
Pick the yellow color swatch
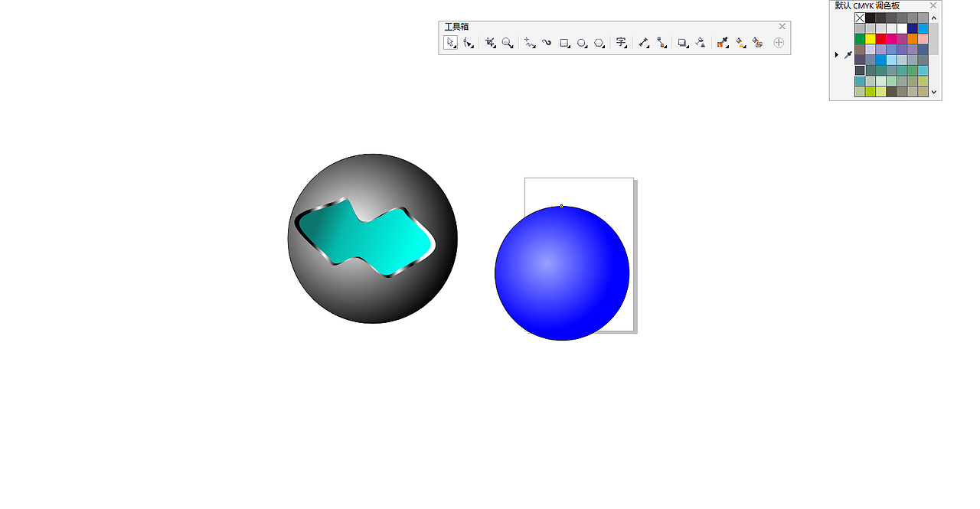(x=871, y=39)
